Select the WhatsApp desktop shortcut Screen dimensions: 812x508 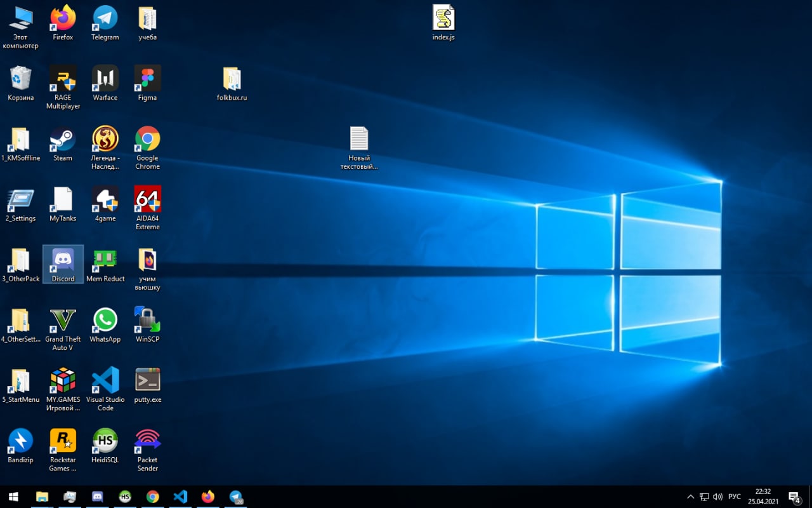(105, 325)
